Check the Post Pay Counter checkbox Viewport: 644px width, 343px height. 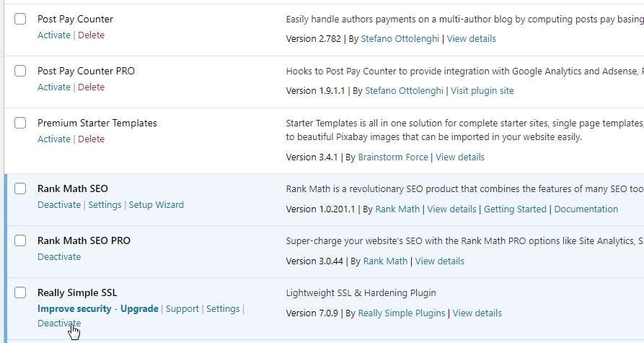(x=20, y=19)
